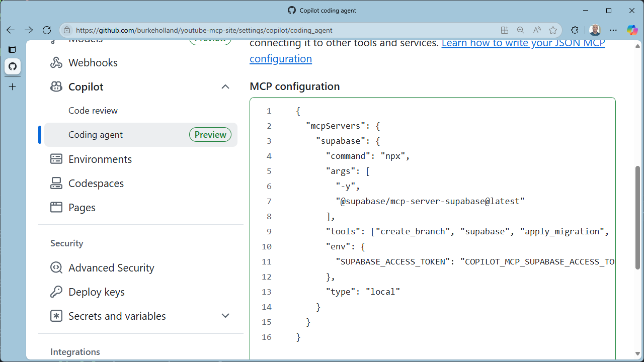Screen dimensions: 644x362
Task: Select the Deploy keys icon
Action: pos(56,292)
